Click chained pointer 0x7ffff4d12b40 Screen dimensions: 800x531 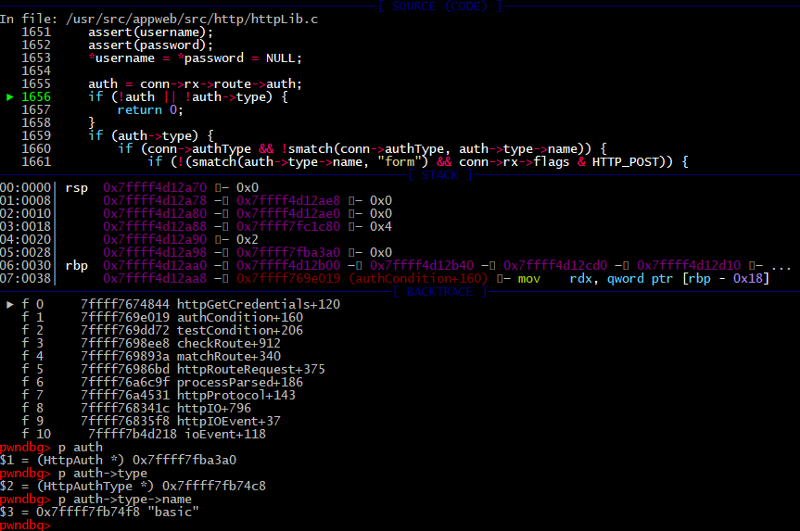click(422, 266)
